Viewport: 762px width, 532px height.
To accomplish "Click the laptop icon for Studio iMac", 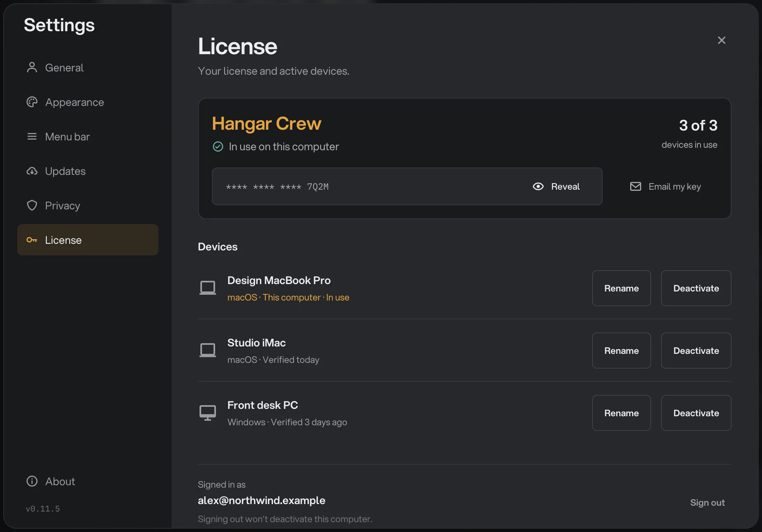I will pos(208,350).
